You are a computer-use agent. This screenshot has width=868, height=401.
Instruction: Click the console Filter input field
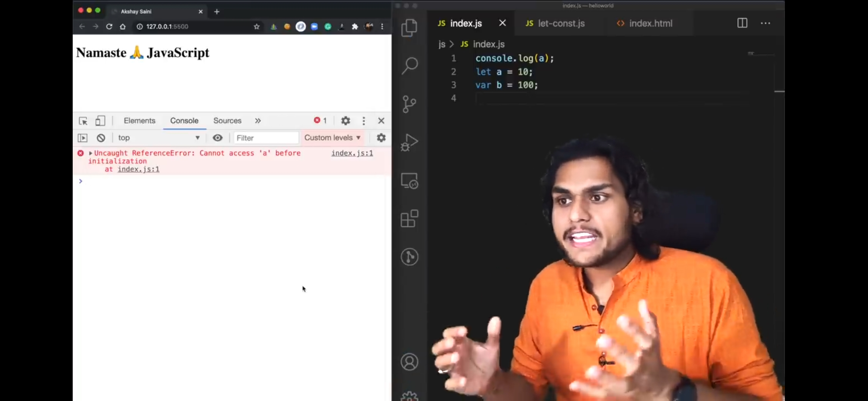(x=266, y=138)
